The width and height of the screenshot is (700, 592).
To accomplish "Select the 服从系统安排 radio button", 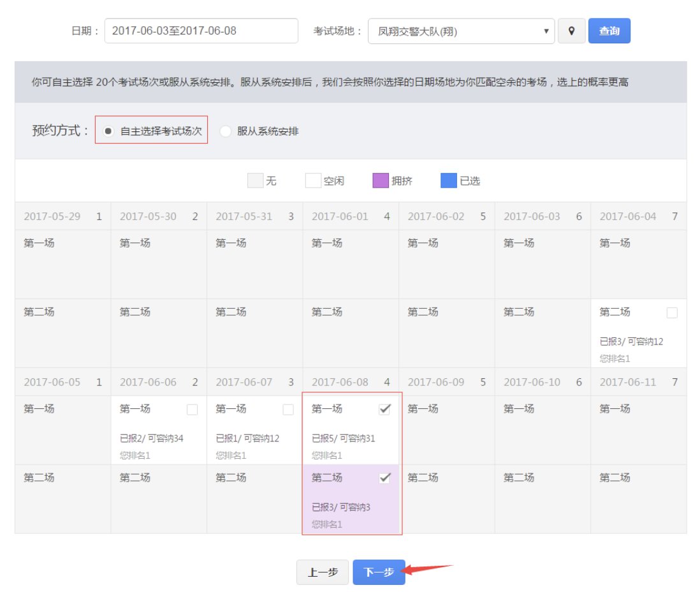I will [225, 131].
